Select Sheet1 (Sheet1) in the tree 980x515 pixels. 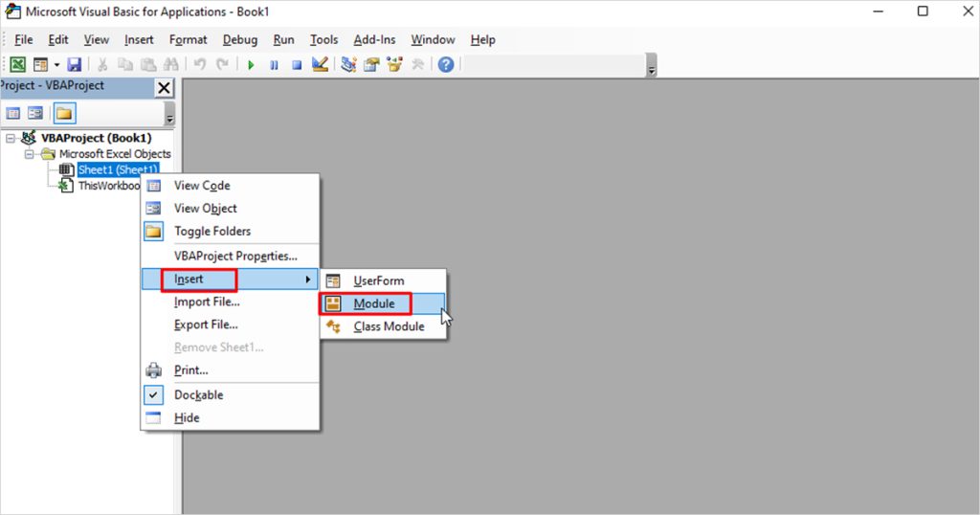pyautogui.click(x=118, y=169)
